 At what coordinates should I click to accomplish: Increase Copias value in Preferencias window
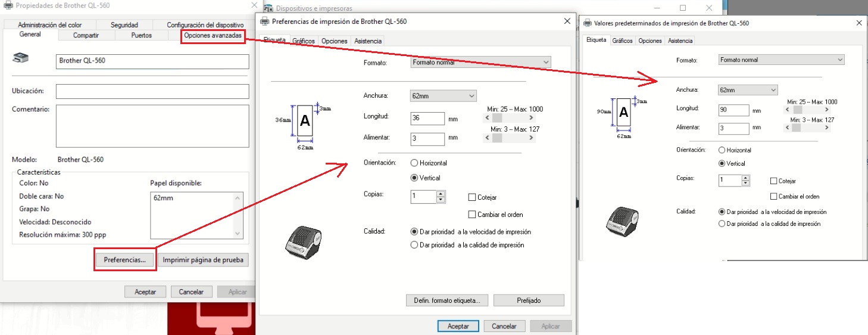click(441, 194)
